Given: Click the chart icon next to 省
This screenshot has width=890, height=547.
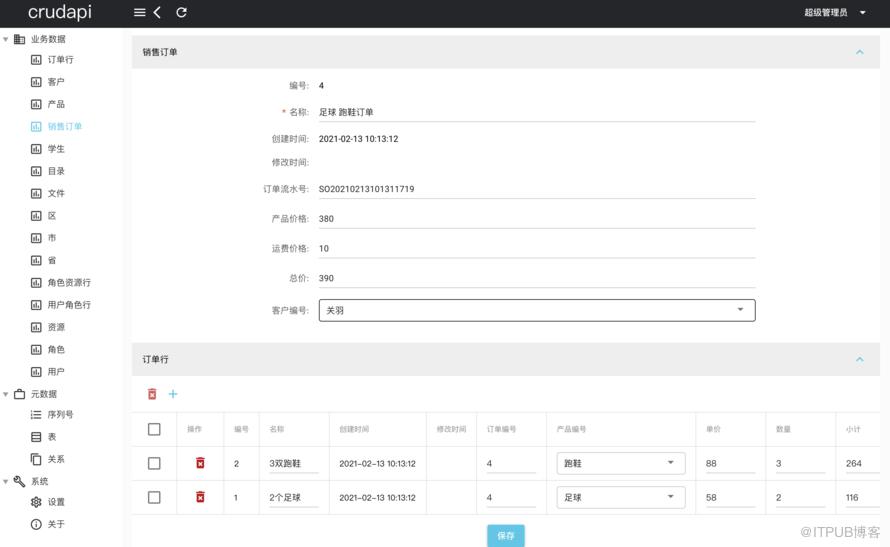Looking at the screenshot, I should tap(36, 260).
